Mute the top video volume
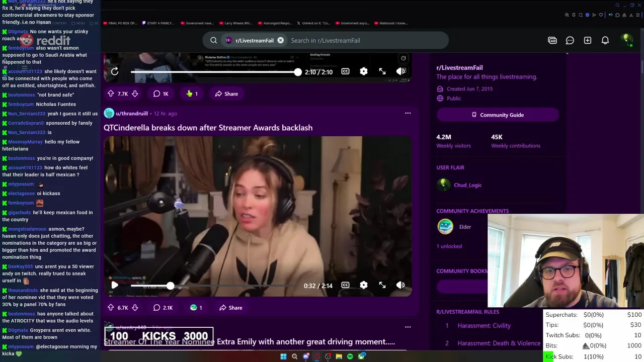Viewport: 644px width, 362px height. (400, 71)
